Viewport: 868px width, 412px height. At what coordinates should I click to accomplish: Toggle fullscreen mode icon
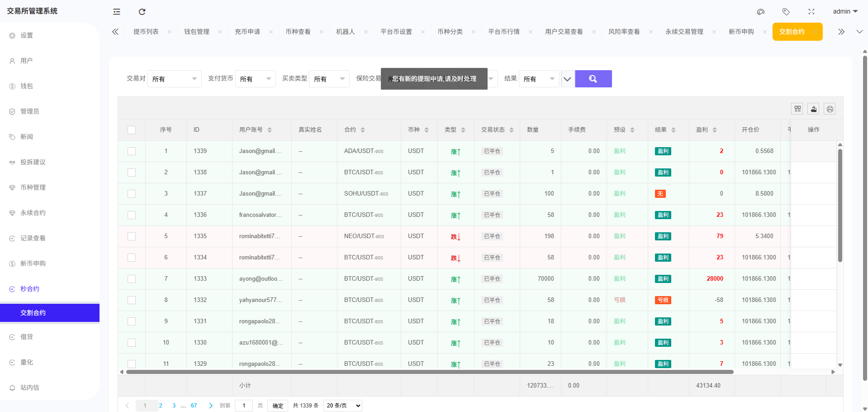pyautogui.click(x=811, y=12)
